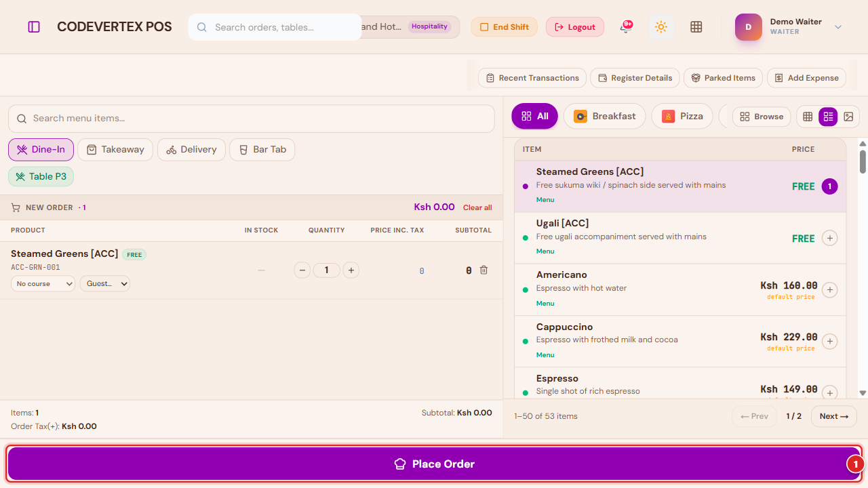Increase Steamed Greens quantity with plus

[x=351, y=270]
